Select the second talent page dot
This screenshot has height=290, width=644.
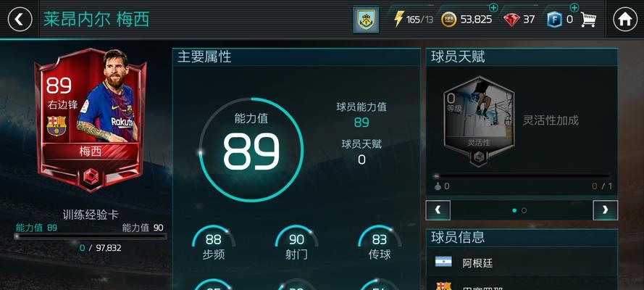coord(524,210)
